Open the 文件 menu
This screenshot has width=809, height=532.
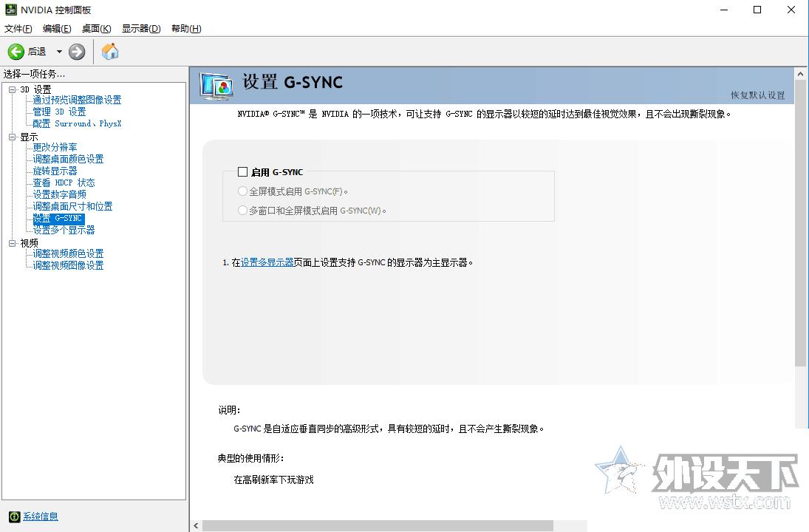pyautogui.click(x=17, y=28)
